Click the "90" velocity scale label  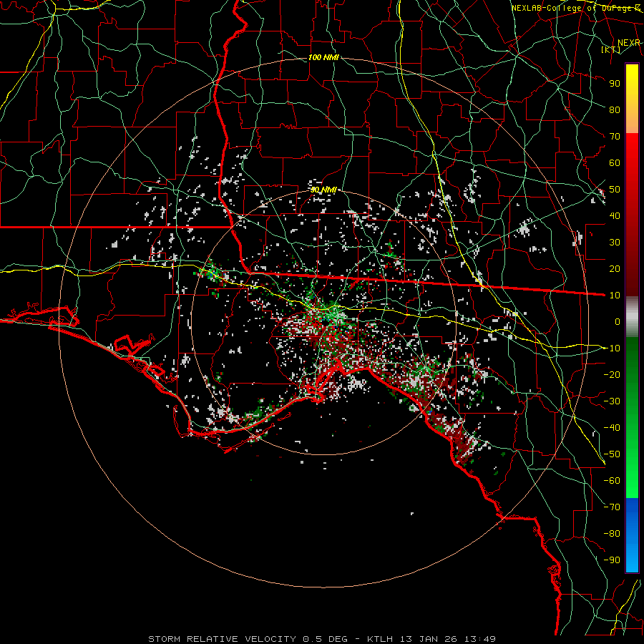pyautogui.click(x=615, y=84)
